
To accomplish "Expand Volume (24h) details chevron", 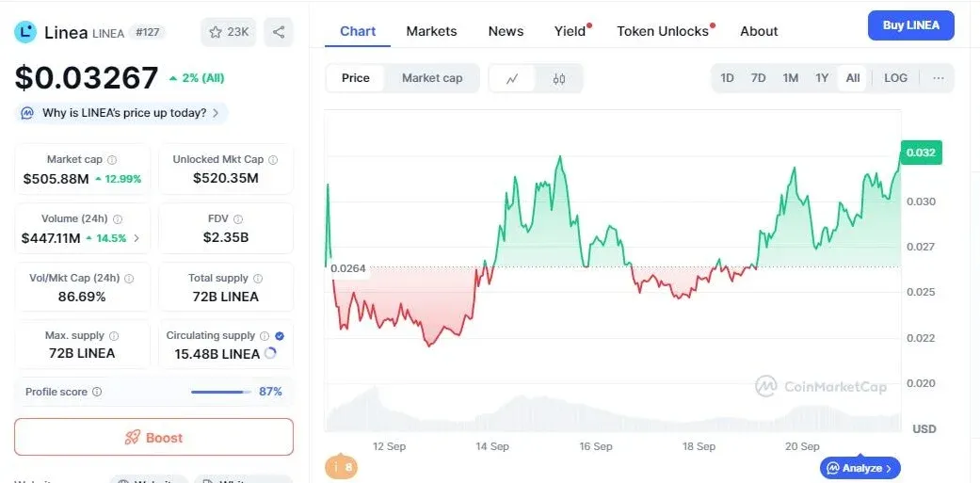I will tap(137, 238).
